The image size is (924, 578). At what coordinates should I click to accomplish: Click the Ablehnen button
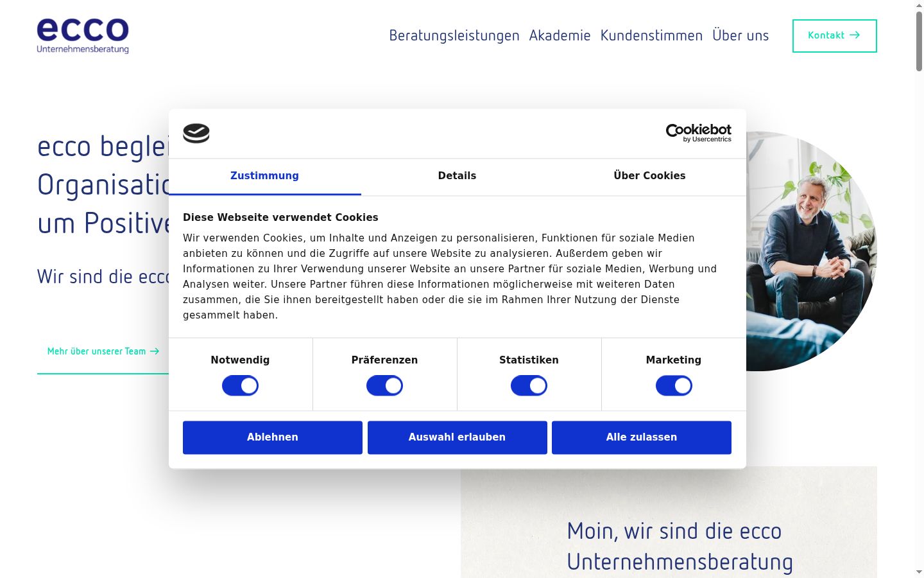click(x=273, y=437)
